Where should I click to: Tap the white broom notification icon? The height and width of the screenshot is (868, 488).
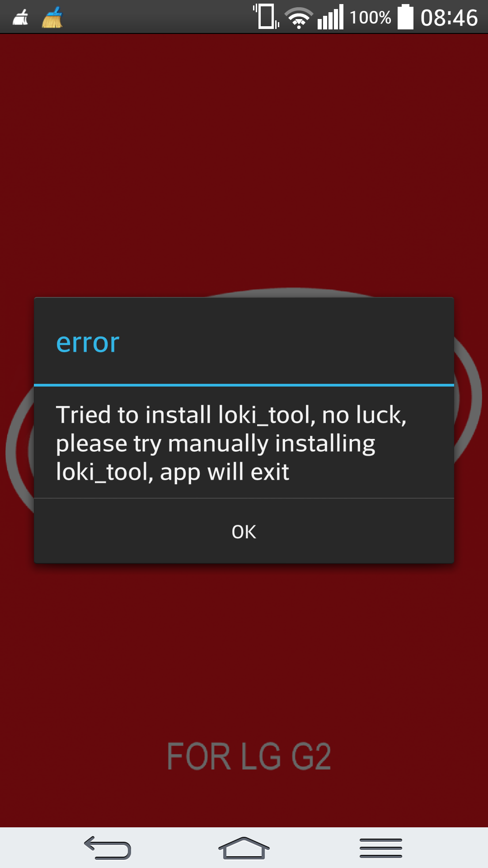point(20,18)
